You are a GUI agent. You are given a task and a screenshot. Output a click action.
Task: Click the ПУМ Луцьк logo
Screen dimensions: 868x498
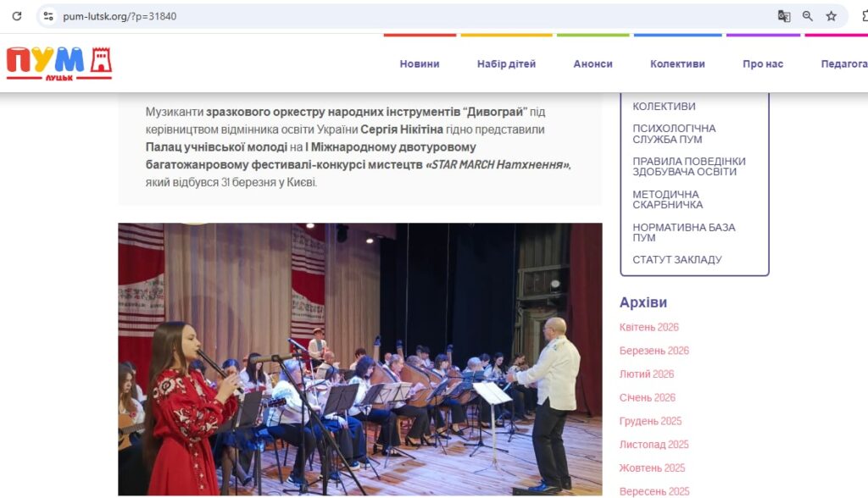pos(59,64)
